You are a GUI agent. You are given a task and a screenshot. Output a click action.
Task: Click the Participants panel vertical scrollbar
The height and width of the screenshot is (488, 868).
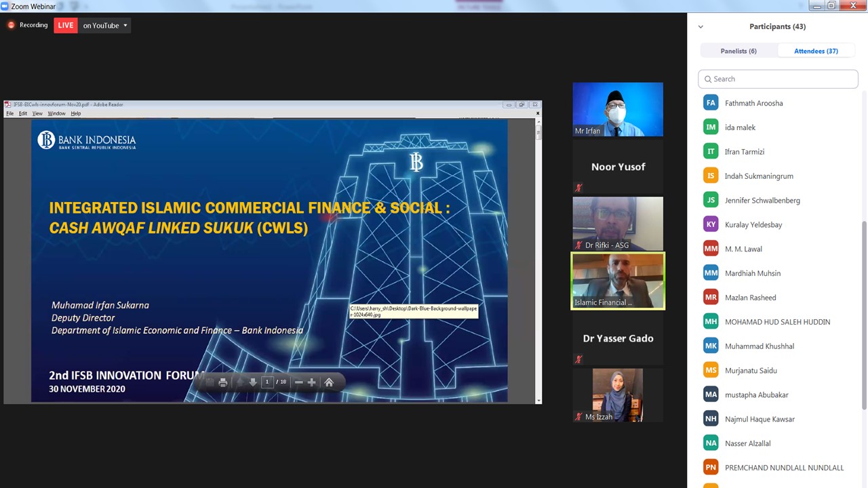tap(863, 315)
